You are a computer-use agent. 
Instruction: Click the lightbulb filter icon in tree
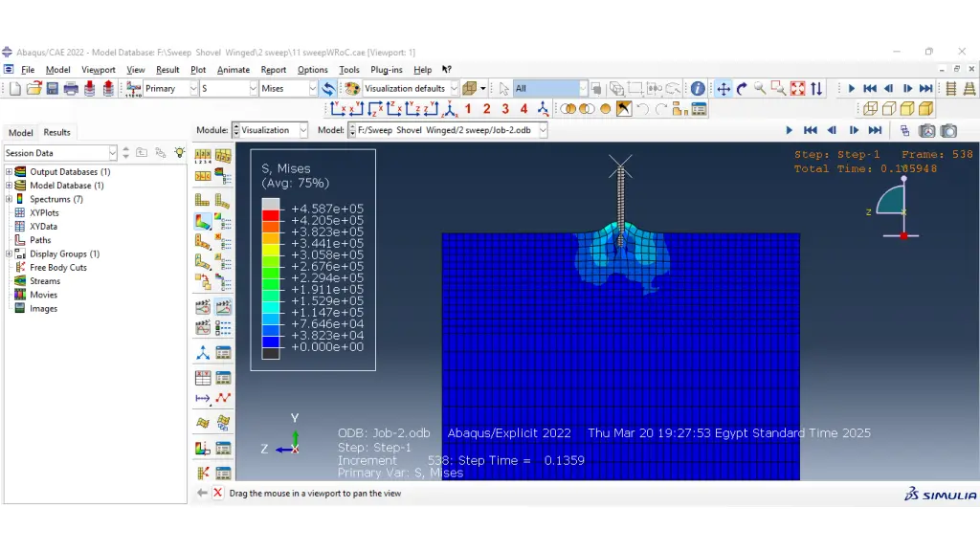tap(179, 152)
